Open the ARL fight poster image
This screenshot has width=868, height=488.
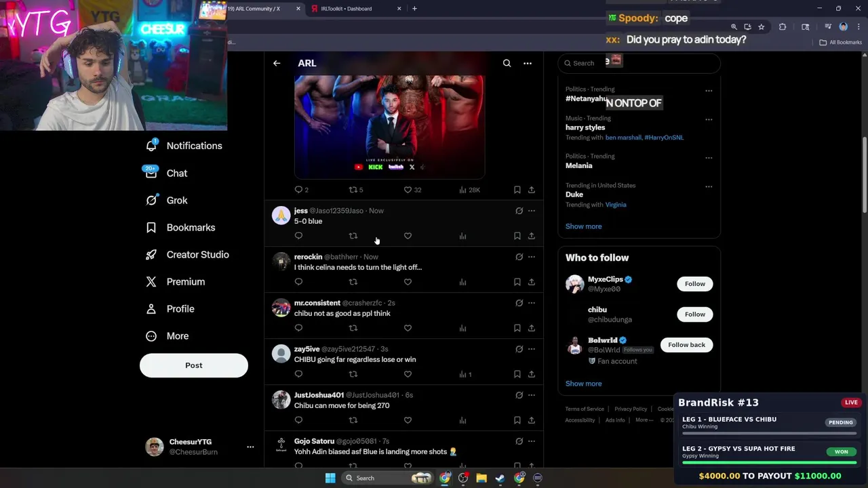[x=389, y=126]
